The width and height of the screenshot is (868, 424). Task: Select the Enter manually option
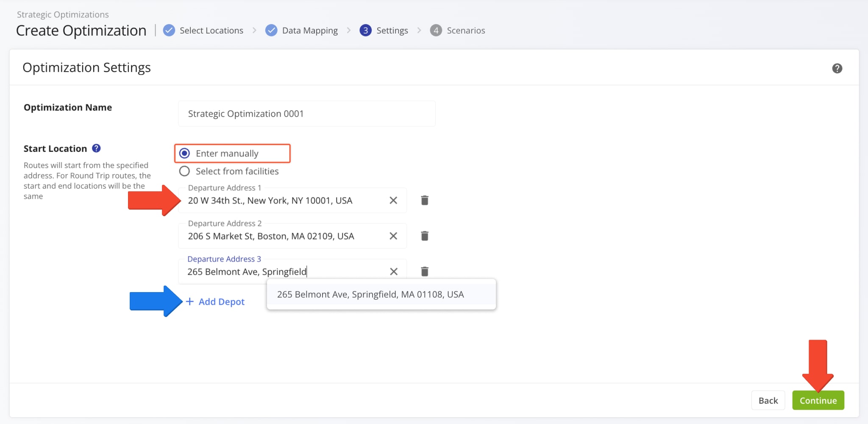point(184,153)
